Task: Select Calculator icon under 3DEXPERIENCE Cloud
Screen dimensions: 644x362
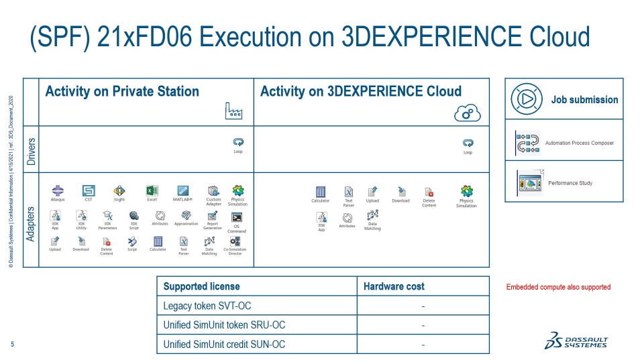Action: [321, 192]
